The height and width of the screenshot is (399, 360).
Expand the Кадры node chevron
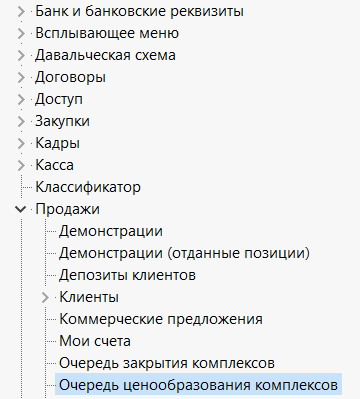21,144
